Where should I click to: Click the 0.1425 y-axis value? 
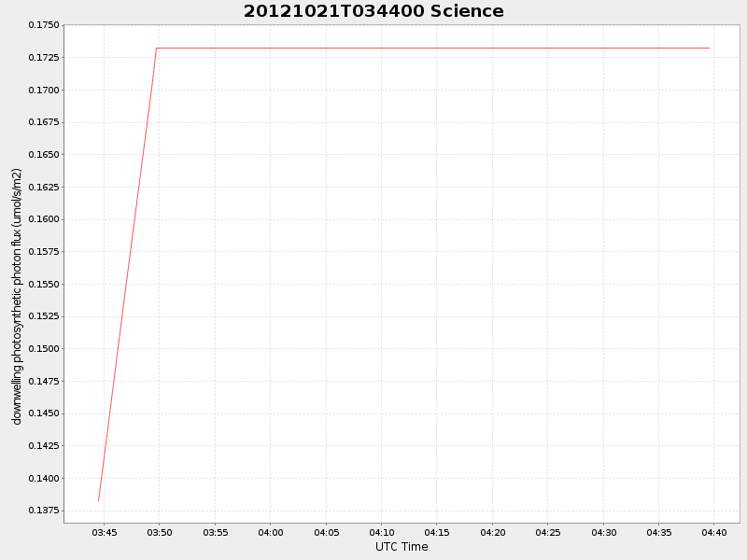tap(44, 446)
